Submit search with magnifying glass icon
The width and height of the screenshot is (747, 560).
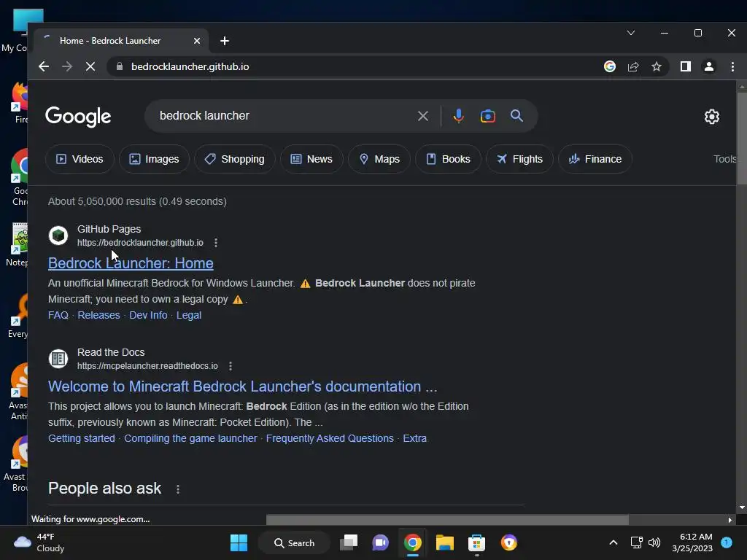(x=517, y=116)
